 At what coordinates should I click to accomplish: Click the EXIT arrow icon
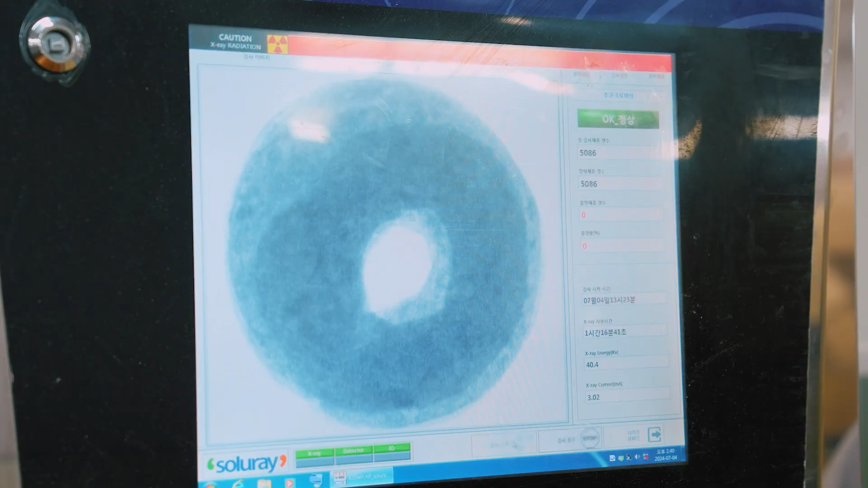654,435
